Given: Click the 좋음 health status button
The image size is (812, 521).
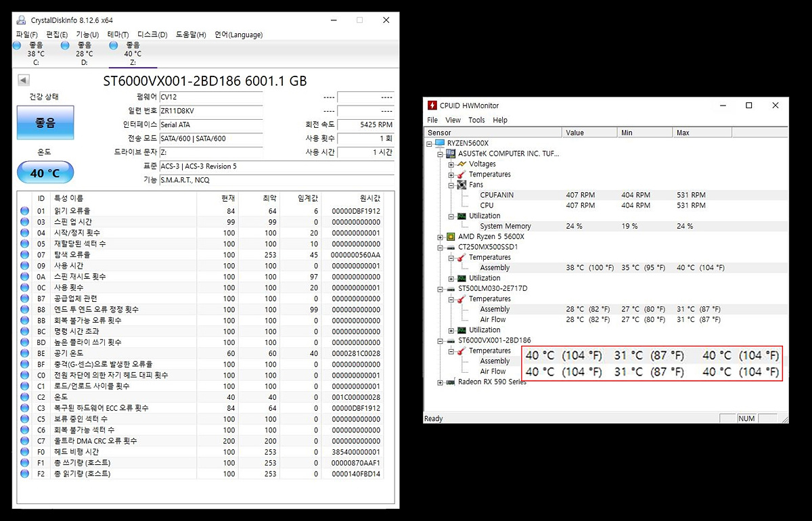Looking at the screenshot, I should point(45,122).
